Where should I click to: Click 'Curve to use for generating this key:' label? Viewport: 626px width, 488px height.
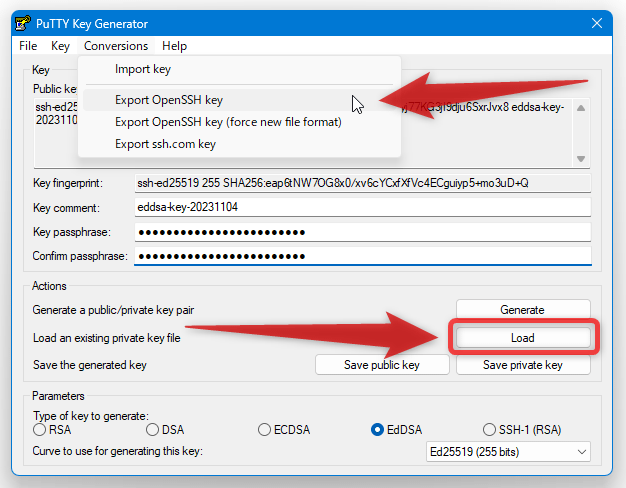click(x=118, y=451)
